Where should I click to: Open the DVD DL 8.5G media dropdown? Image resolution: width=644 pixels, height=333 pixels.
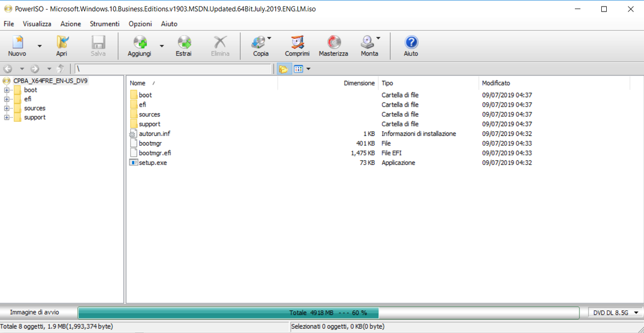point(615,313)
